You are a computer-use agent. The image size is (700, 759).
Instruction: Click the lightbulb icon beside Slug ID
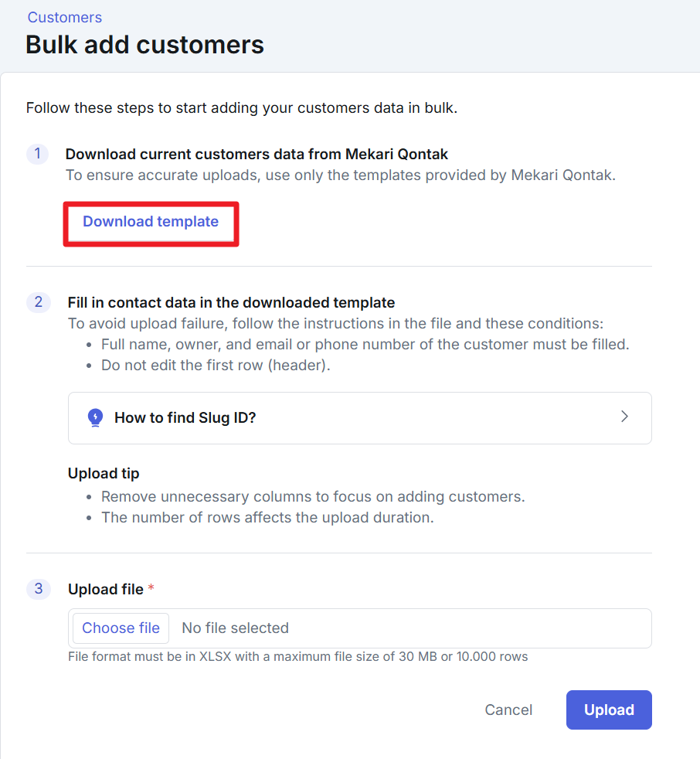(95, 418)
